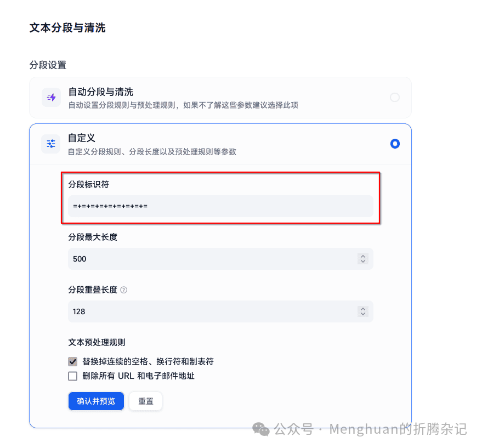Screen dimensions: 482x448
Task: Click the lightning icon for 自动分段与清洗
Action: coord(50,97)
